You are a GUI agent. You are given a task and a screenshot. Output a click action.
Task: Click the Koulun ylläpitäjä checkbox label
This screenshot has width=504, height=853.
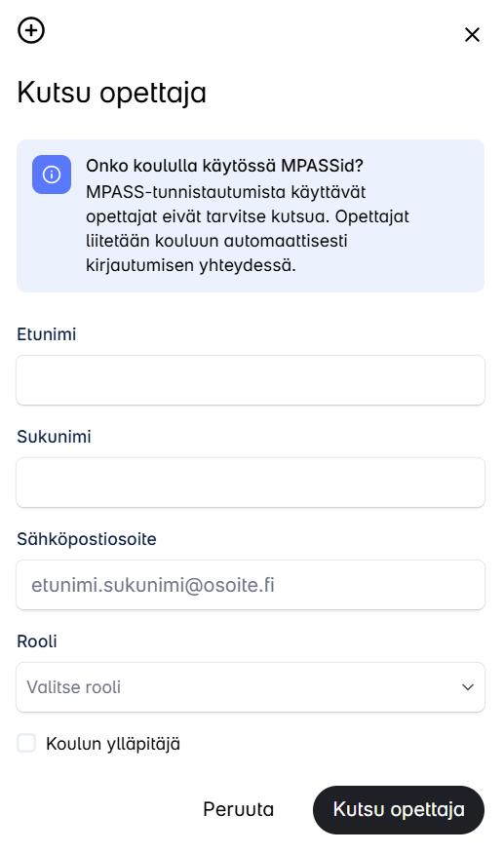pos(113,744)
